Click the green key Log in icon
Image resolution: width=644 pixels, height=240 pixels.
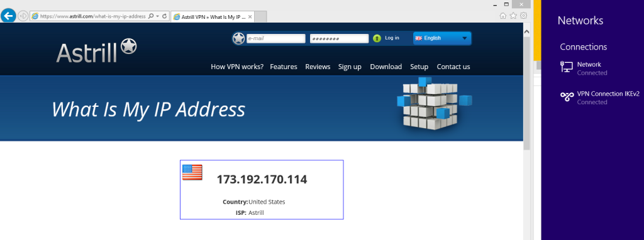377,38
